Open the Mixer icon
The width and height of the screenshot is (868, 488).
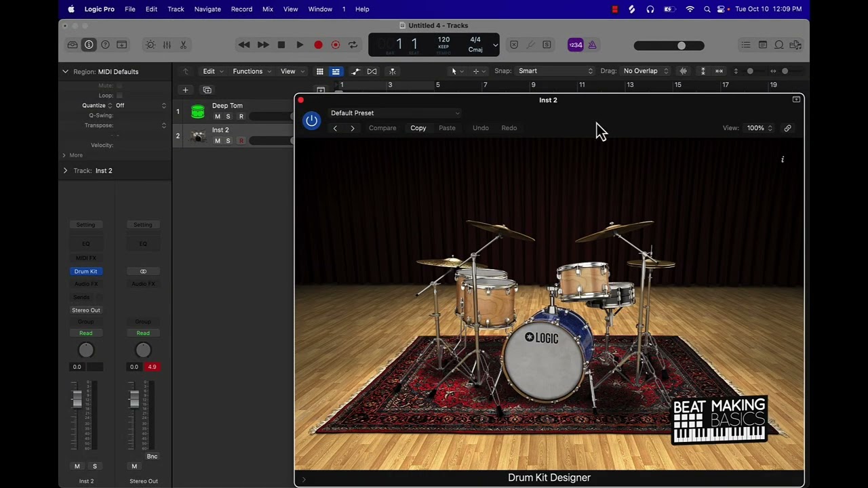coord(167,45)
